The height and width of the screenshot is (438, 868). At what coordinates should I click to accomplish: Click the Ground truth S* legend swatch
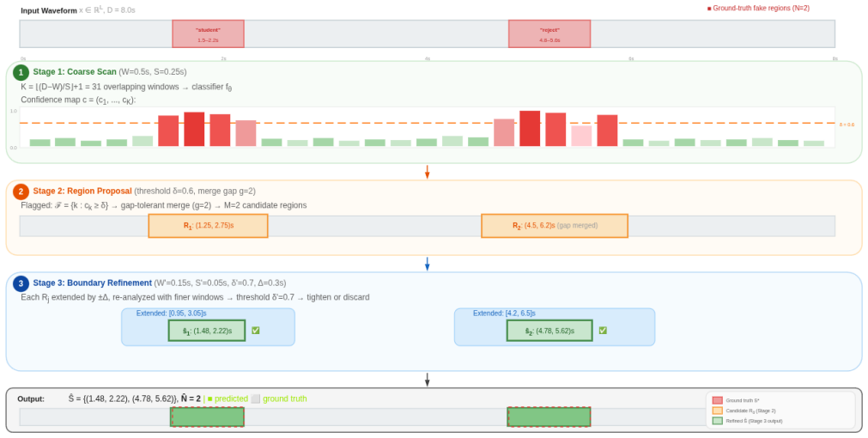click(x=718, y=400)
